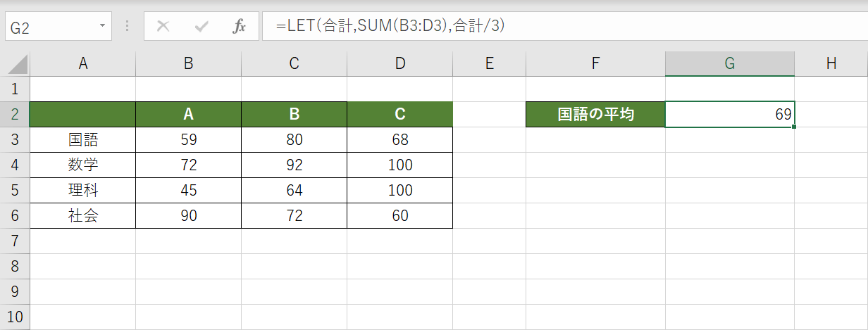Select column G header
868x330 pixels.
(729, 63)
